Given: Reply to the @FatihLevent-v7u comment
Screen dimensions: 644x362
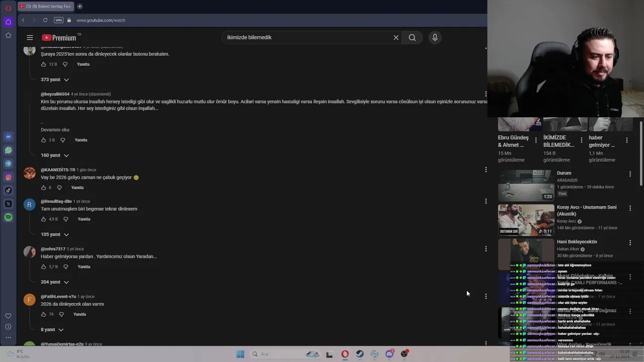Looking at the screenshot, I should [79, 314].
